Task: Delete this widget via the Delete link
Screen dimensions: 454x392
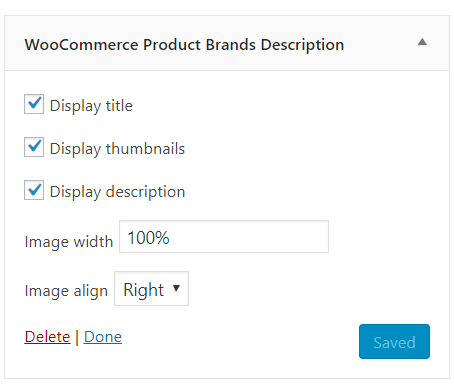Action: (47, 337)
